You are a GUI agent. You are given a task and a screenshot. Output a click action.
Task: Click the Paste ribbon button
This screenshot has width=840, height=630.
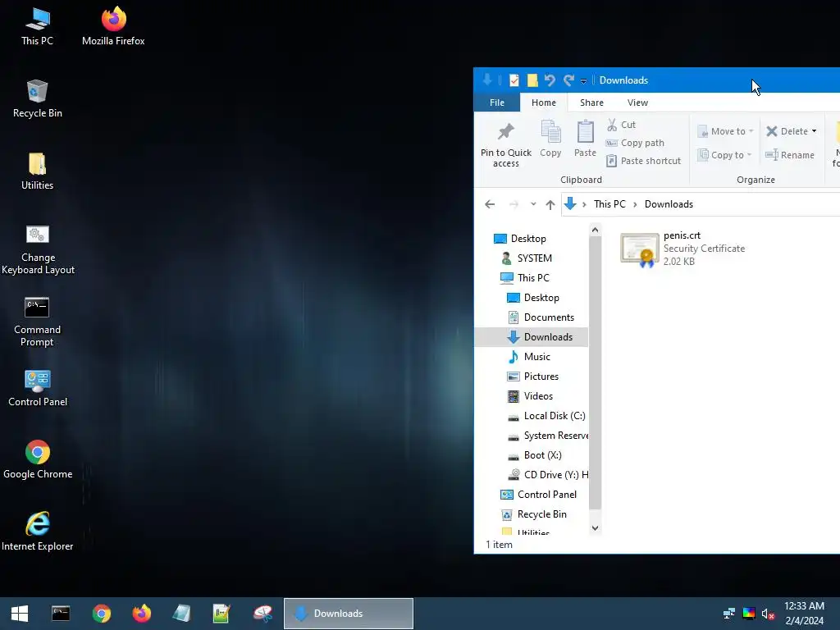click(585, 139)
